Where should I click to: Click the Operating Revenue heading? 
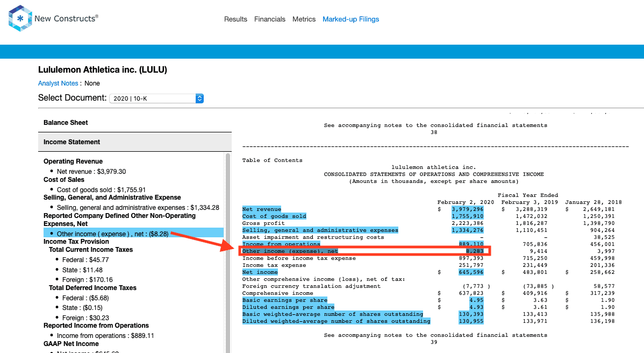point(73,161)
